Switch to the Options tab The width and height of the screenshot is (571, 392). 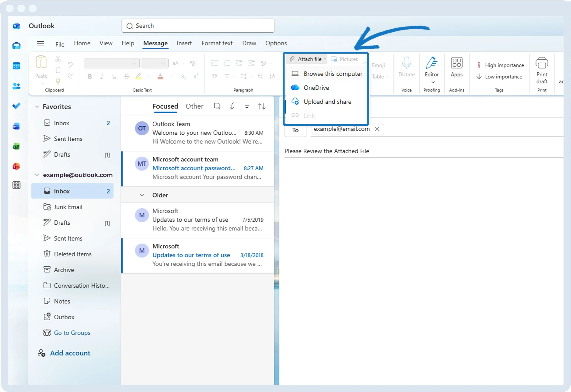pyautogui.click(x=276, y=43)
